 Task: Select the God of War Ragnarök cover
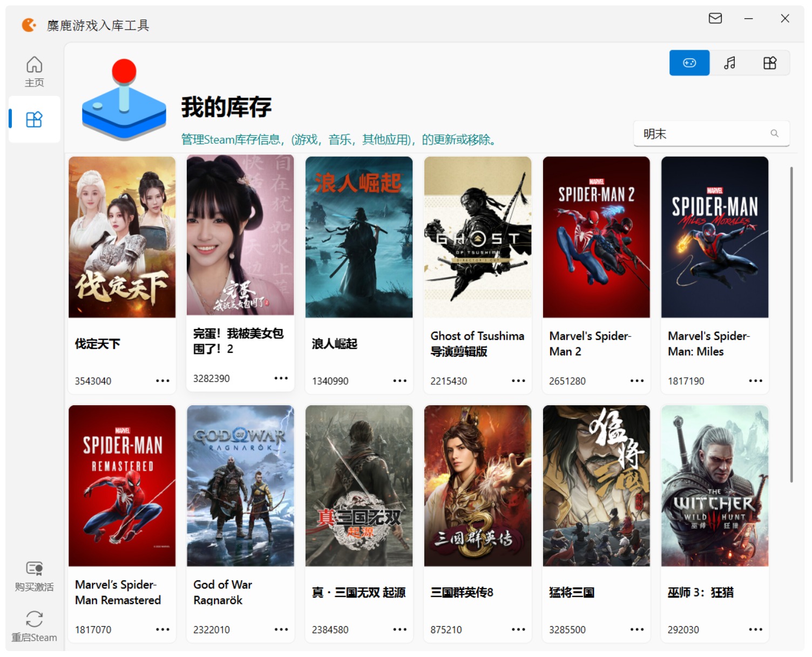click(240, 486)
